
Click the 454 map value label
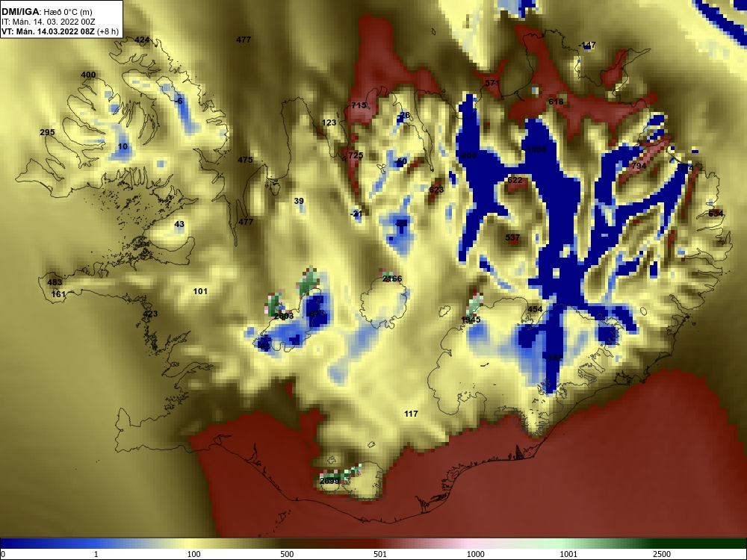(x=535, y=309)
